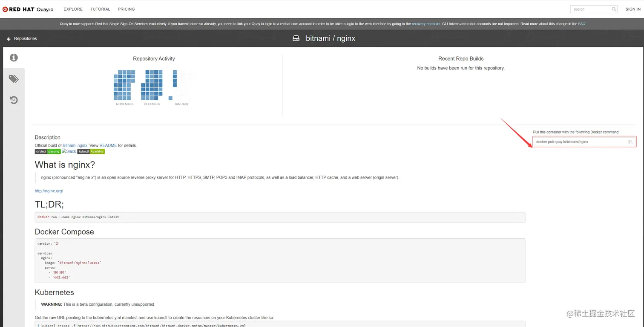Click the repository icon beside bitnami / nginx
The image size is (644, 327).
tap(296, 38)
